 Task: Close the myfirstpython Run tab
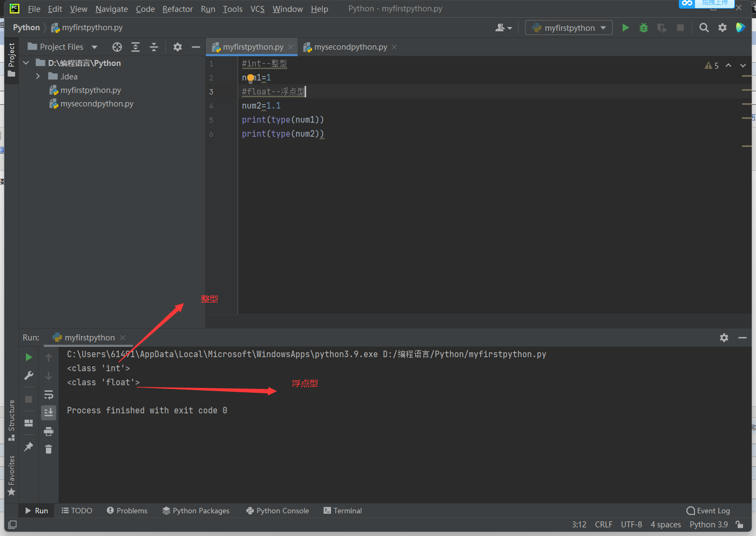pyautogui.click(x=123, y=338)
